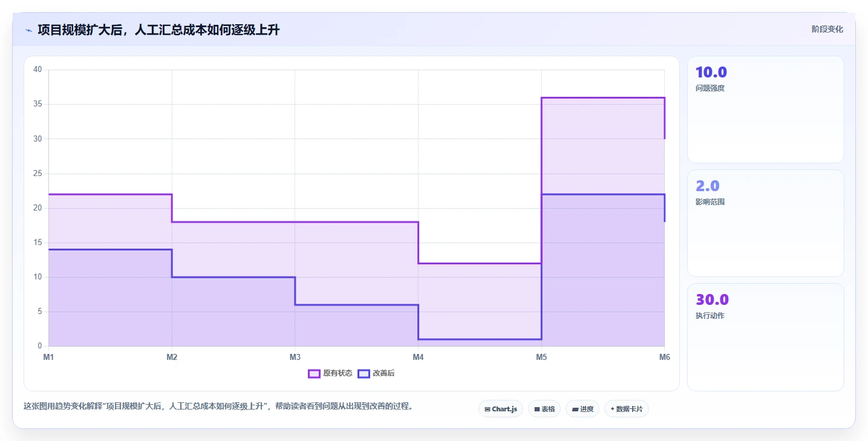Screen dimensions: 868x441
Task: Click the M6 x-axis label
Action: point(665,357)
